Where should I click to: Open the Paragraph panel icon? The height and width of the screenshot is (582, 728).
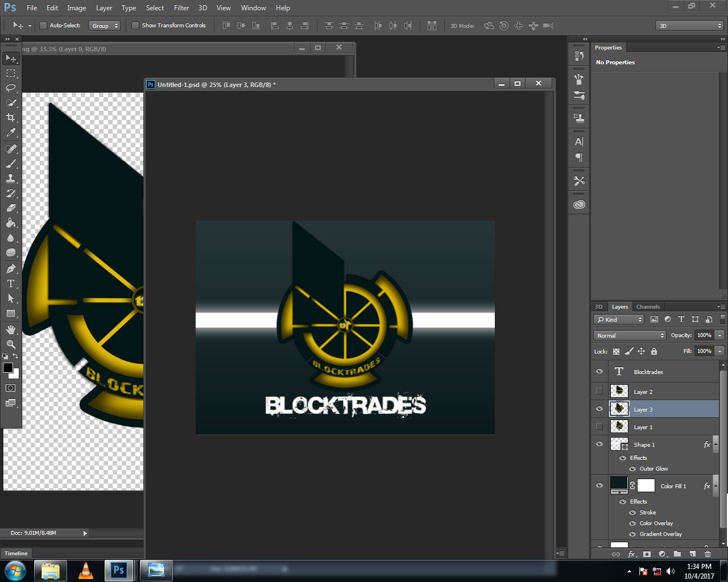tap(579, 157)
